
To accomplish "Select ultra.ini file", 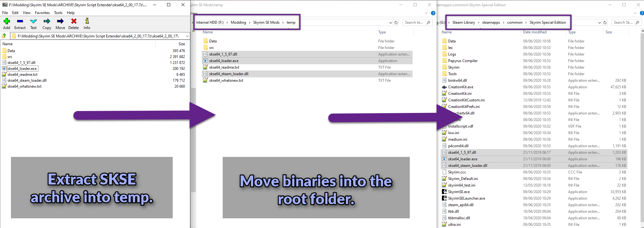I will coord(454,225).
